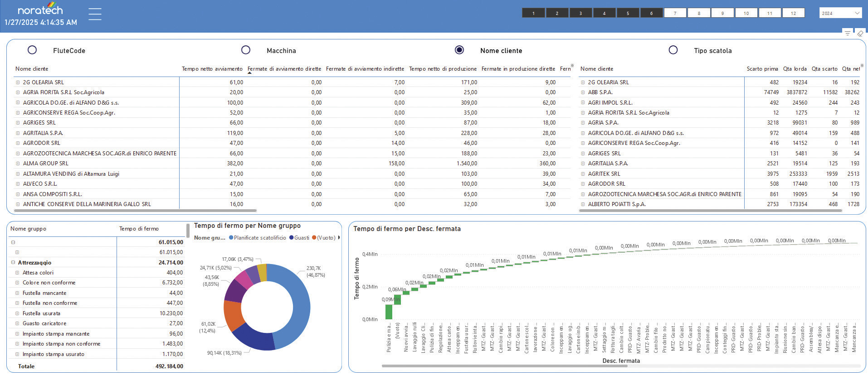
Task: Click the left table horizontal scrollbar
Action: point(136,211)
